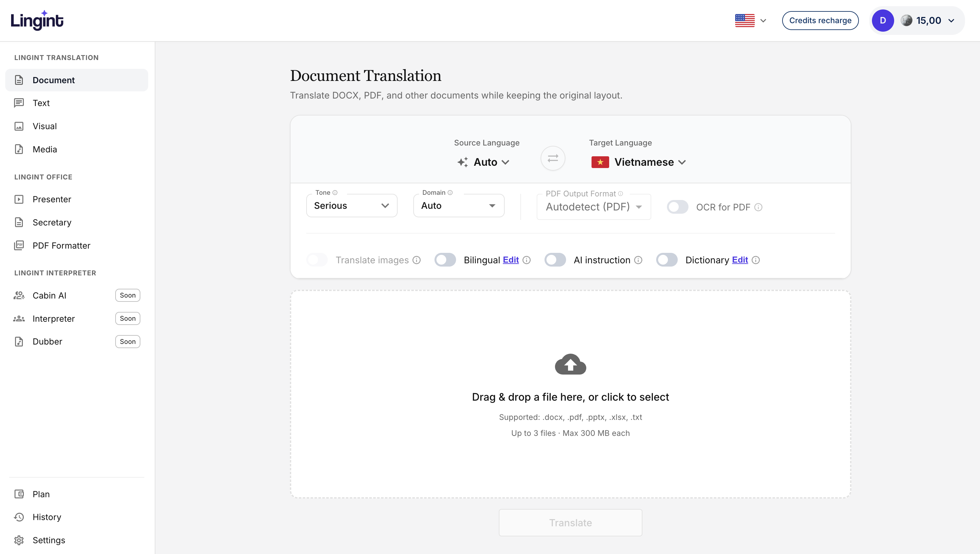
Task: Click the info icon beside Translate images
Action: tap(417, 260)
